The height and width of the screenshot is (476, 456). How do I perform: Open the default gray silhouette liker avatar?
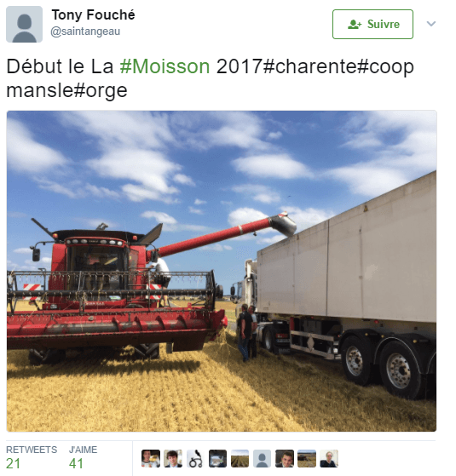(262, 458)
